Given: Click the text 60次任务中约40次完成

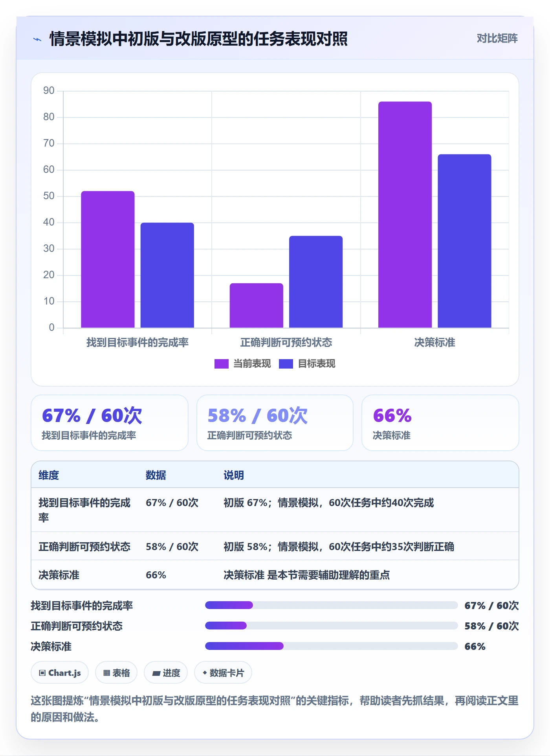Looking at the screenshot, I should pos(381,503).
